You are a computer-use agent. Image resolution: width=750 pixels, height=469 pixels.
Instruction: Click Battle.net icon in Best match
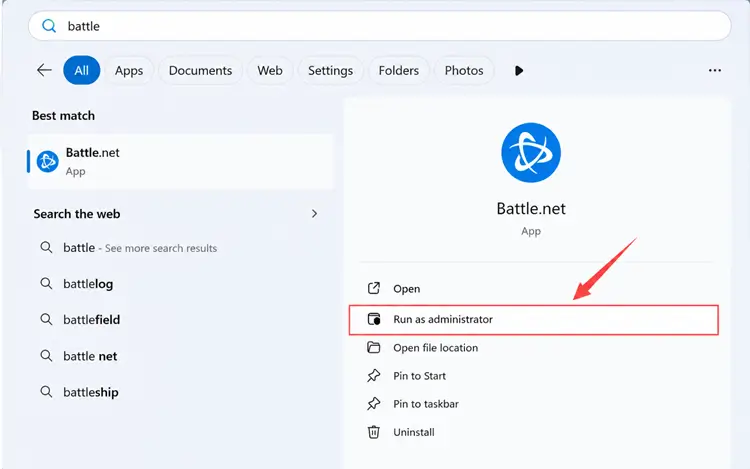[47, 162]
